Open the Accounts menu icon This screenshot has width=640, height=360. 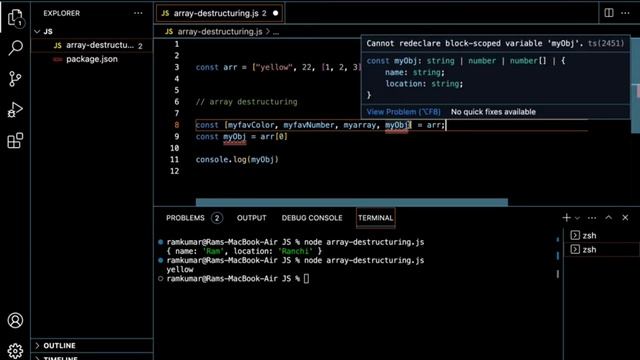[x=15, y=320]
